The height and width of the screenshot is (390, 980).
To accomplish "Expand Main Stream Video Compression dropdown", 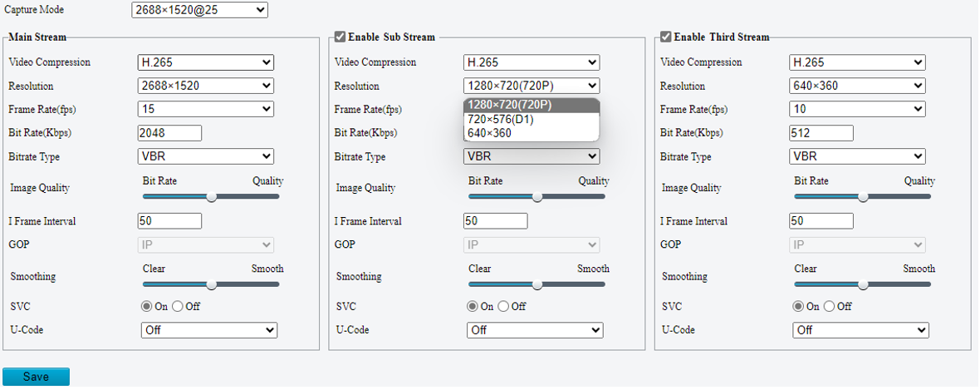I will pos(205,62).
